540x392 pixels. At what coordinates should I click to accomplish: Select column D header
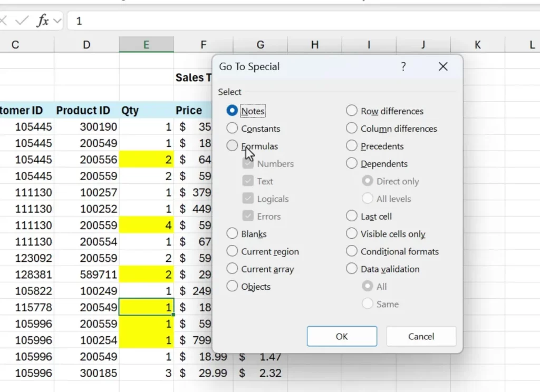(86, 45)
